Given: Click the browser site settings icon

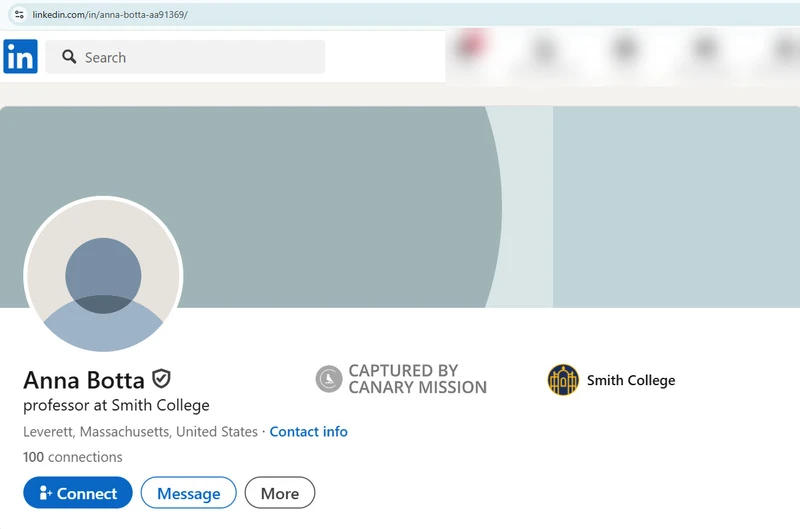Looking at the screenshot, I should pyautogui.click(x=19, y=14).
